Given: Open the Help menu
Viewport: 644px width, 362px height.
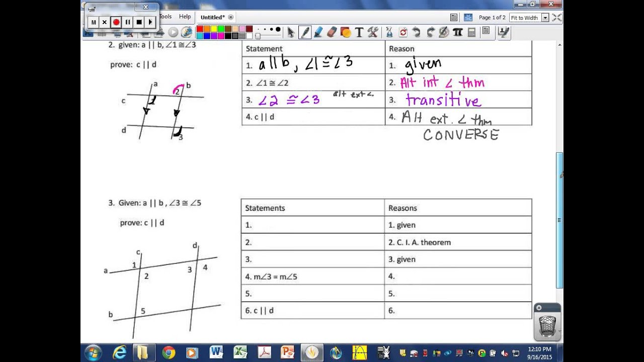Looking at the screenshot, I should click(185, 17).
